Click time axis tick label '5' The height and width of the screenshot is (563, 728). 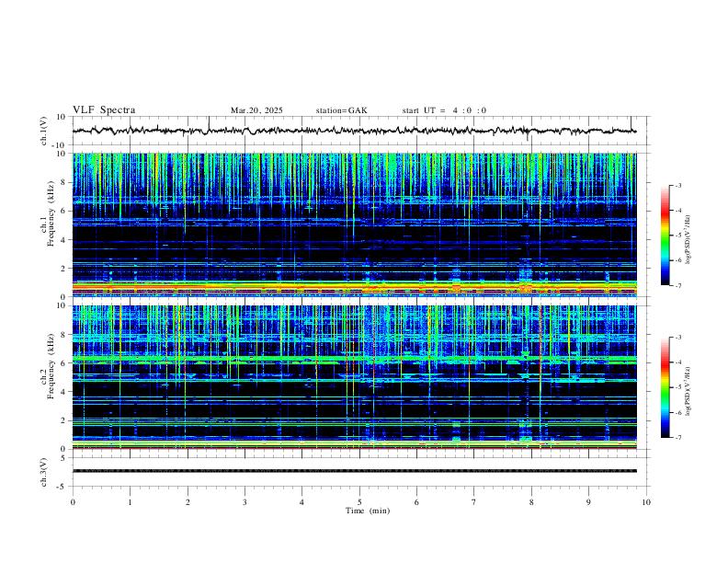tap(359, 502)
